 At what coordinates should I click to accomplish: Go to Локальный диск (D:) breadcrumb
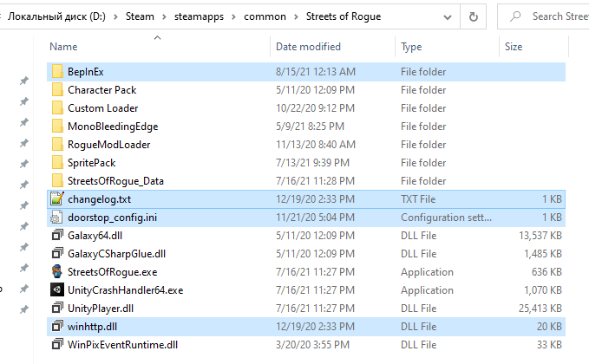coord(56,16)
